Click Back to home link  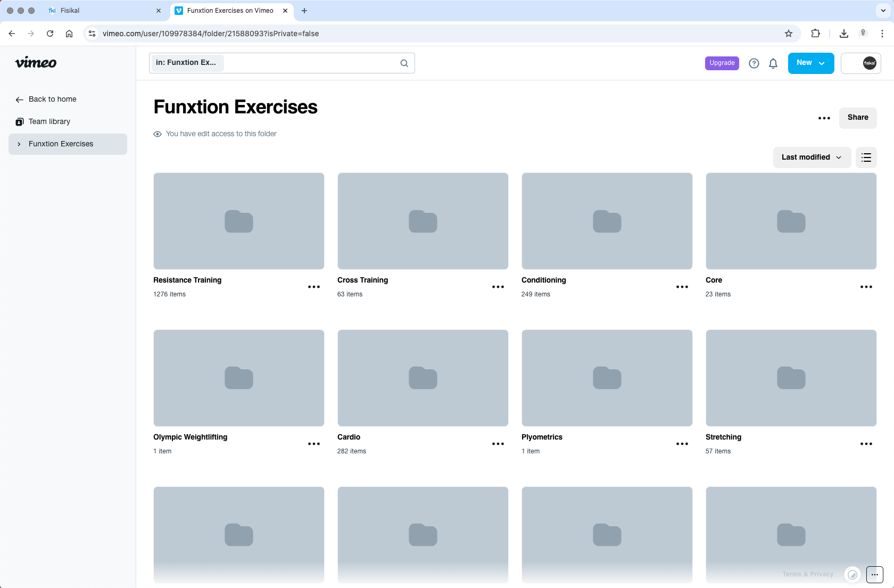click(52, 100)
